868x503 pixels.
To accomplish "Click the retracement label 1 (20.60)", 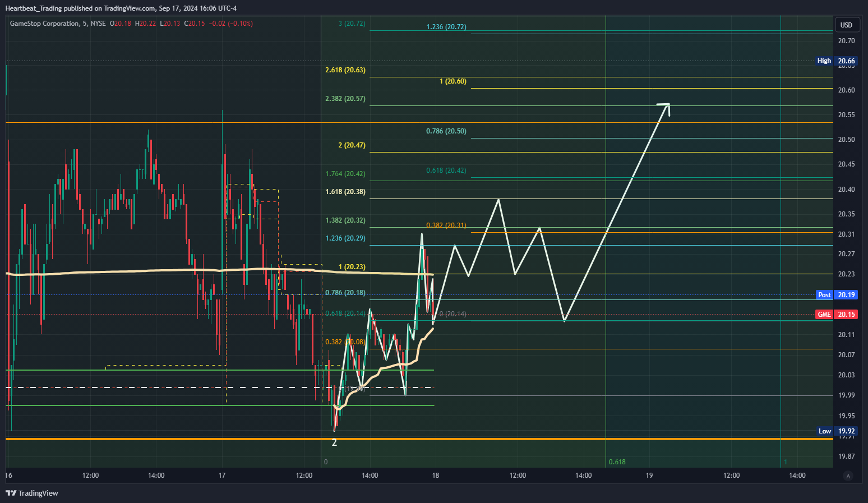I will (453, 81).
